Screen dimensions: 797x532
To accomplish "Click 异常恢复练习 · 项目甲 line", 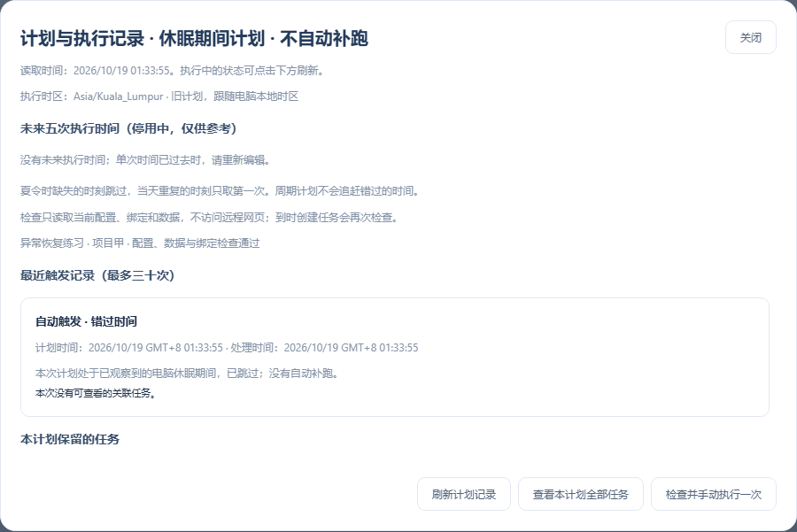I will click(140, 243).
